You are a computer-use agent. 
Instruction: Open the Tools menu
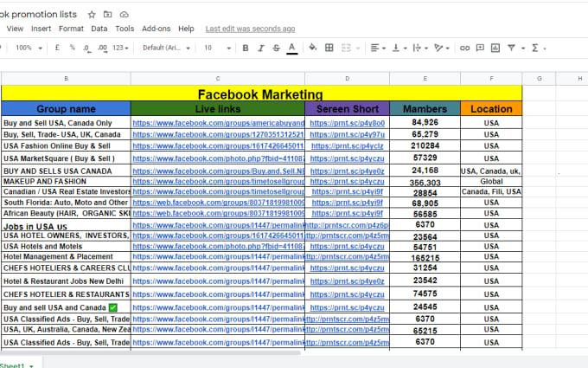(x=125, y=29)
